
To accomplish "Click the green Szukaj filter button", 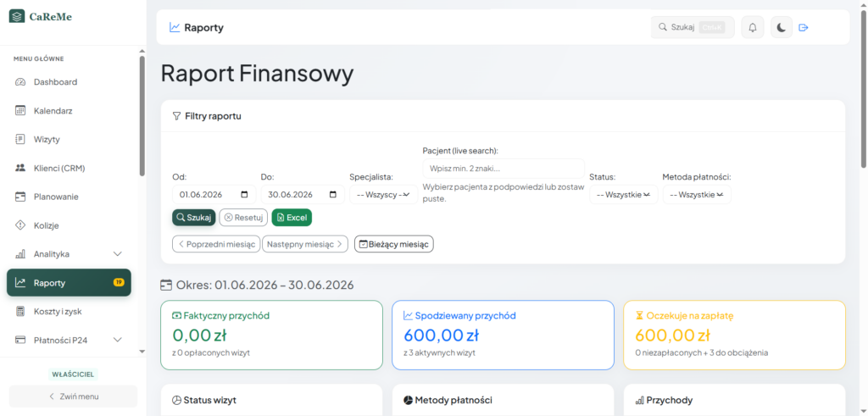I will click(x=194, y=218).
